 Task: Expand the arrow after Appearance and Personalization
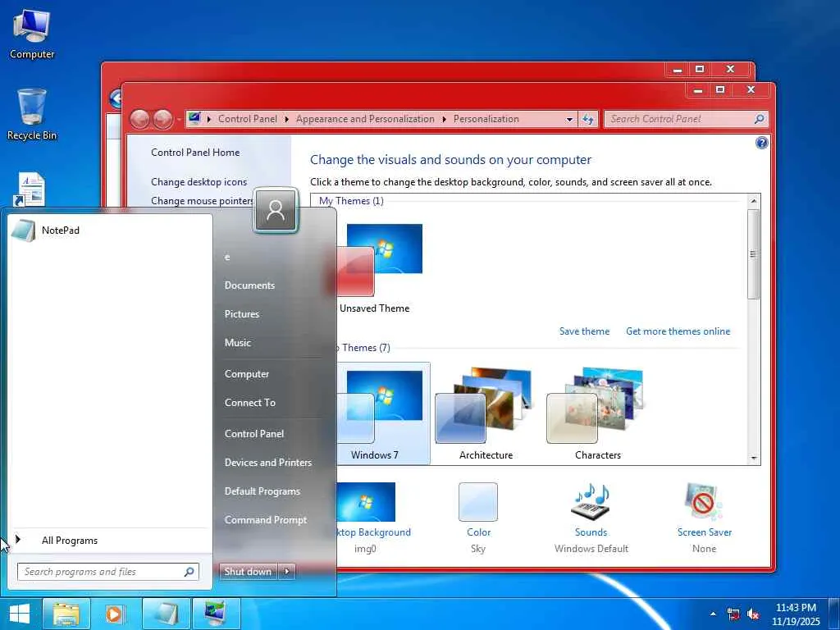444,119
